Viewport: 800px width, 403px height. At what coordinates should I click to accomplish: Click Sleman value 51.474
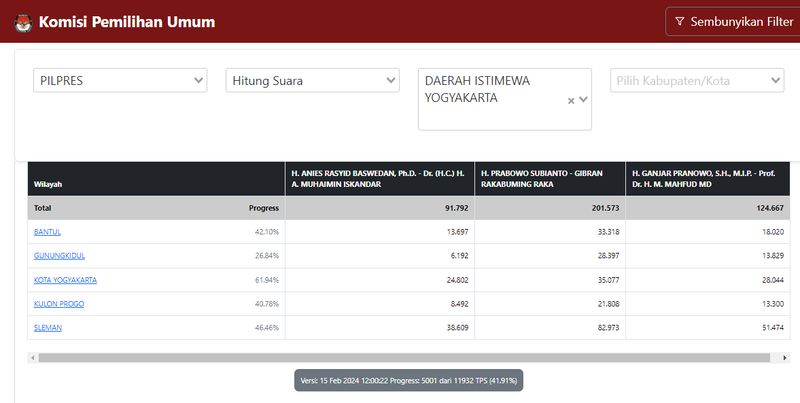pos(773,328)
